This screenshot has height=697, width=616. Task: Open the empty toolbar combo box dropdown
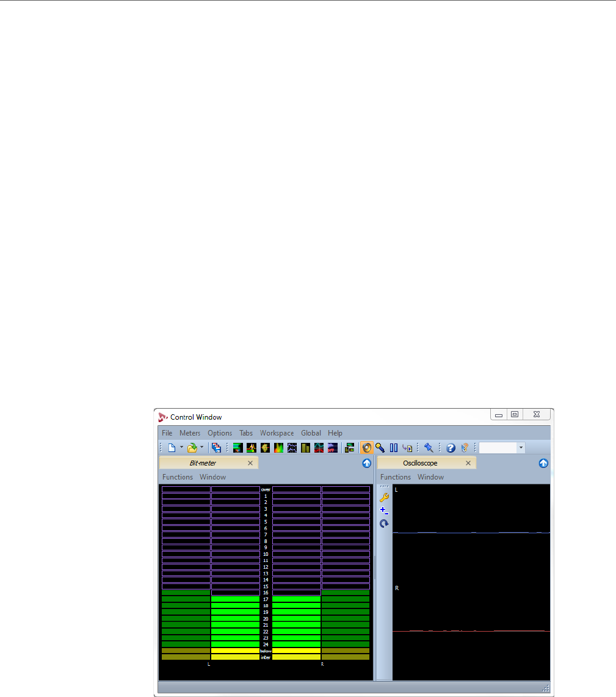tap(521, 448)
